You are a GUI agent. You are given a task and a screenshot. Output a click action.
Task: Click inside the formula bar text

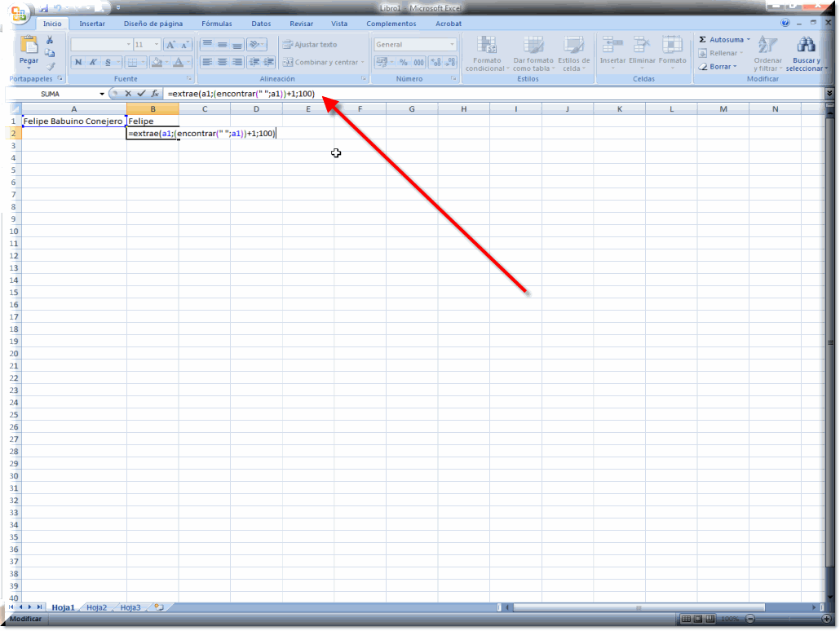pos(489,94)
